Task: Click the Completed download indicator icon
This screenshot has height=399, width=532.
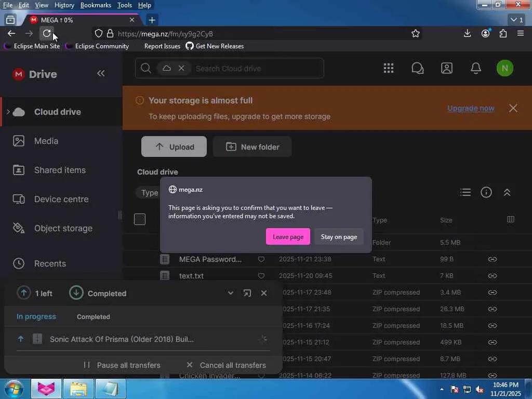Action: (x=76, y=293)
